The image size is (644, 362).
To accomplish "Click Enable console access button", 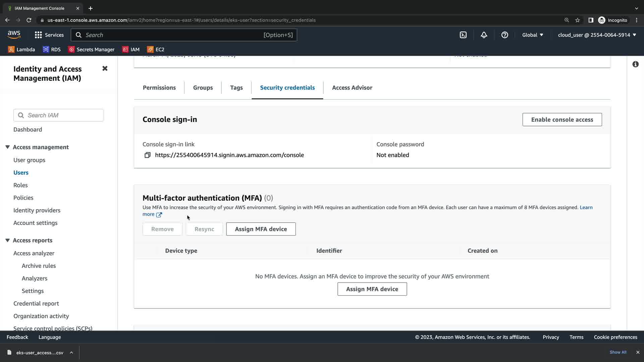I will click(x=562, y=120).
